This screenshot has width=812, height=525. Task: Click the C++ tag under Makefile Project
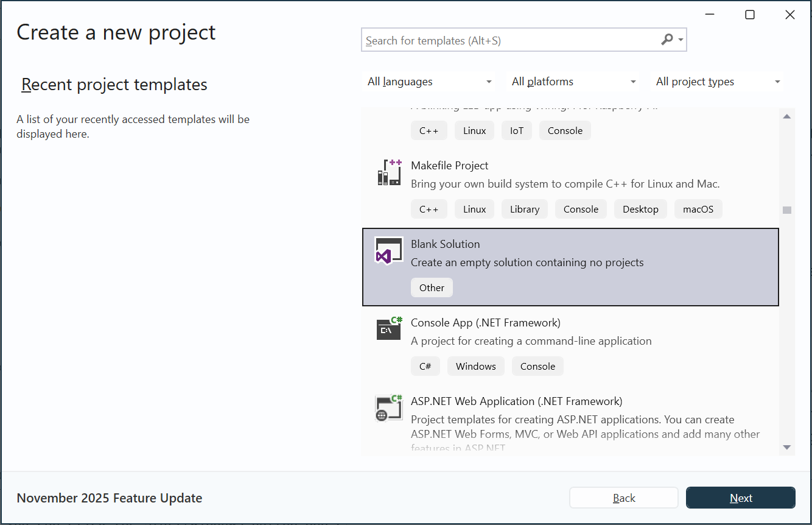[429, 209]
